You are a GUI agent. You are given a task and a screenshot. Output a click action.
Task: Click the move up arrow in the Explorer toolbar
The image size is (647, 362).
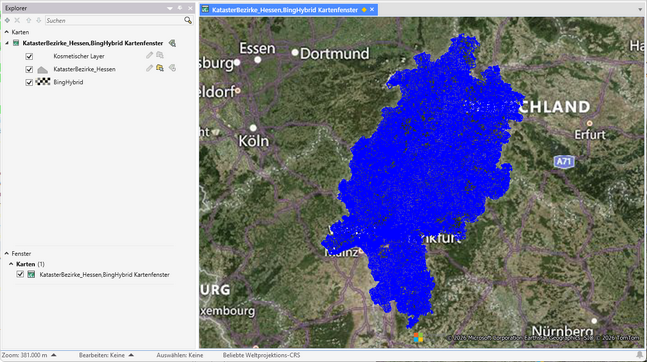(28, 20)
